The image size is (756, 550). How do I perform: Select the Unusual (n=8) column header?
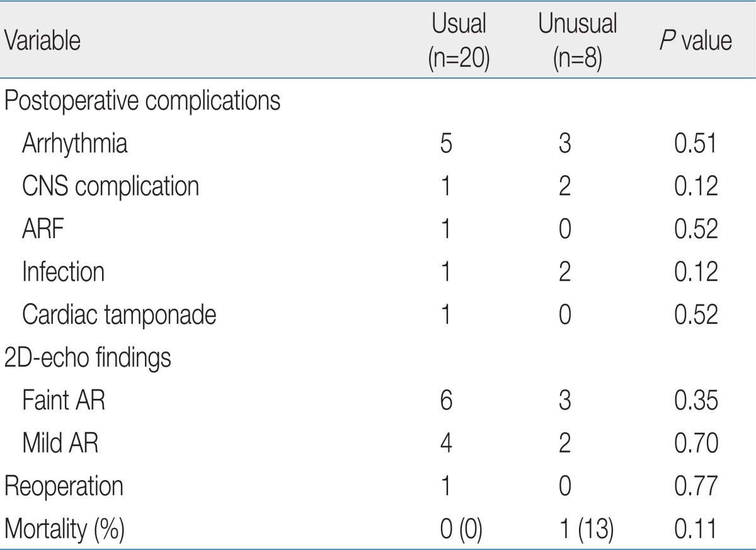[577, 43]
